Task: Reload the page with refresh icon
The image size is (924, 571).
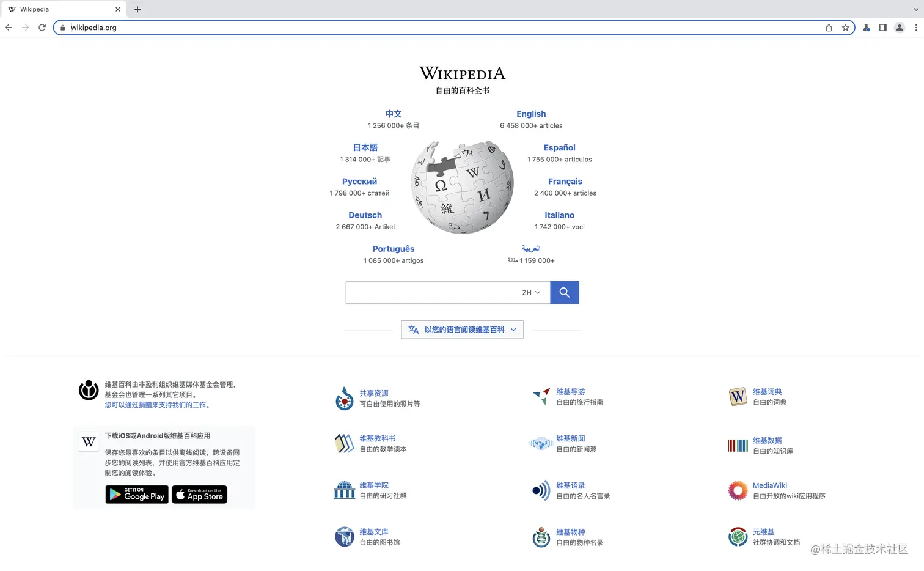Action: pos(42,28)
